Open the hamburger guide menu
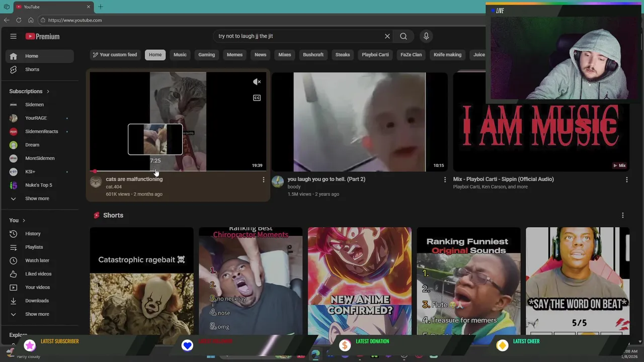 click(14, 36)
